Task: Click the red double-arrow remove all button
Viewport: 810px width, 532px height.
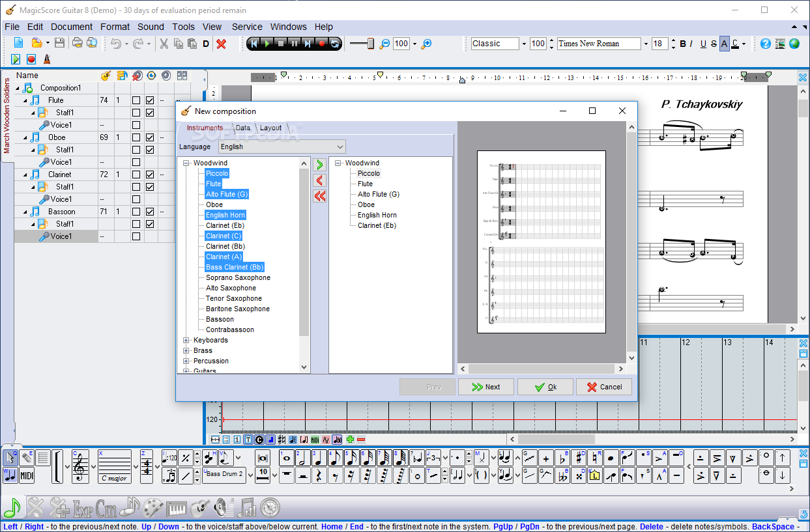Action: [x=319, y=196]
